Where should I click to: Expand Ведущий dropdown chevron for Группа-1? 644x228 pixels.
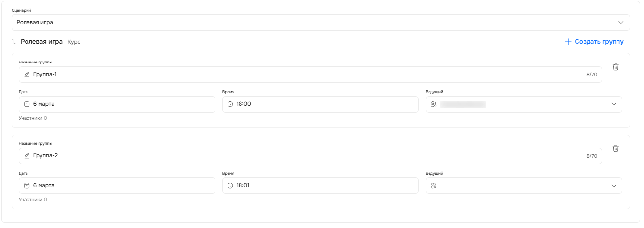(614, 104)
